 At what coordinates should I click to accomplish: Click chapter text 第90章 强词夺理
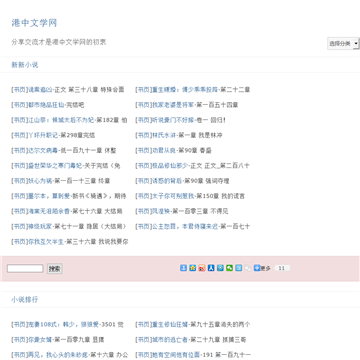tap(207, 181)
